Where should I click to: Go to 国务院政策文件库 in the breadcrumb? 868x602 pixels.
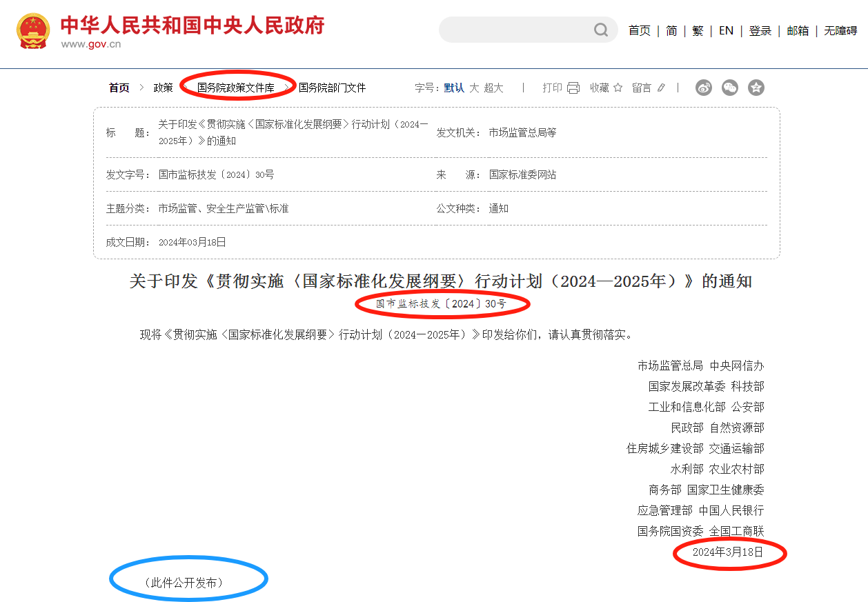tap(235, 88)
